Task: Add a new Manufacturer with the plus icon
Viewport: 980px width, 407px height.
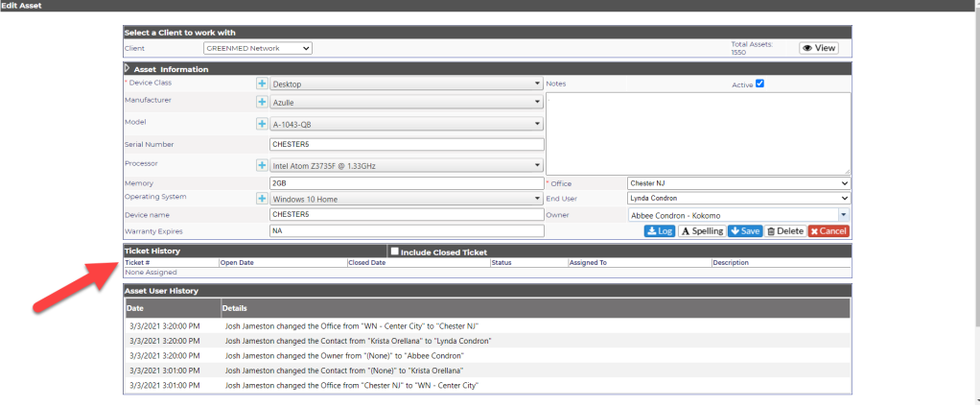Action: pos(262,102)
